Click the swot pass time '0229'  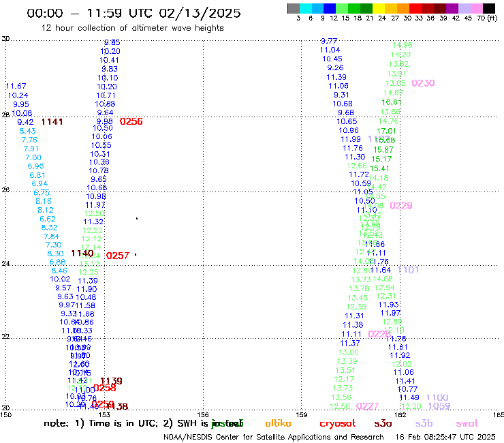click(x=401, y=206)
